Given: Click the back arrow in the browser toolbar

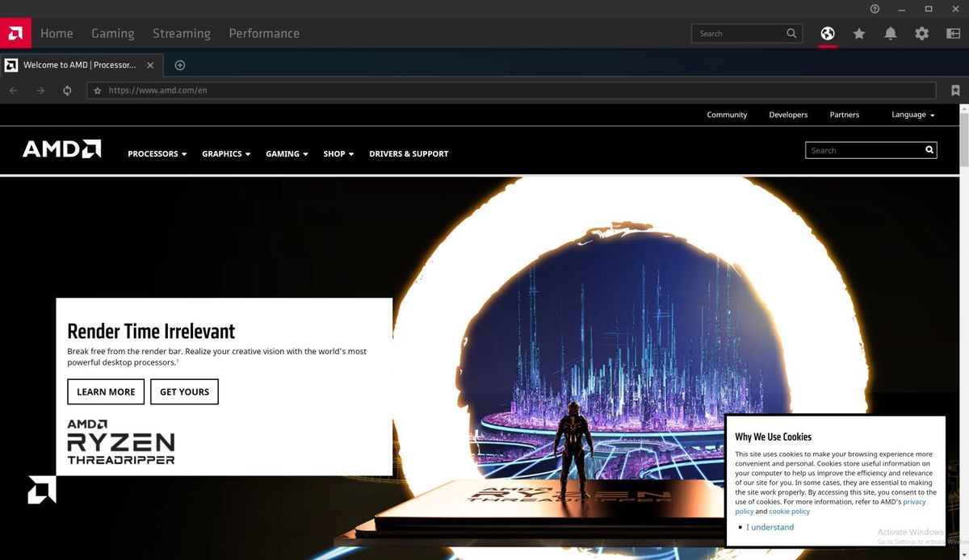Looking at the screenshot, I should click(13, 90).
